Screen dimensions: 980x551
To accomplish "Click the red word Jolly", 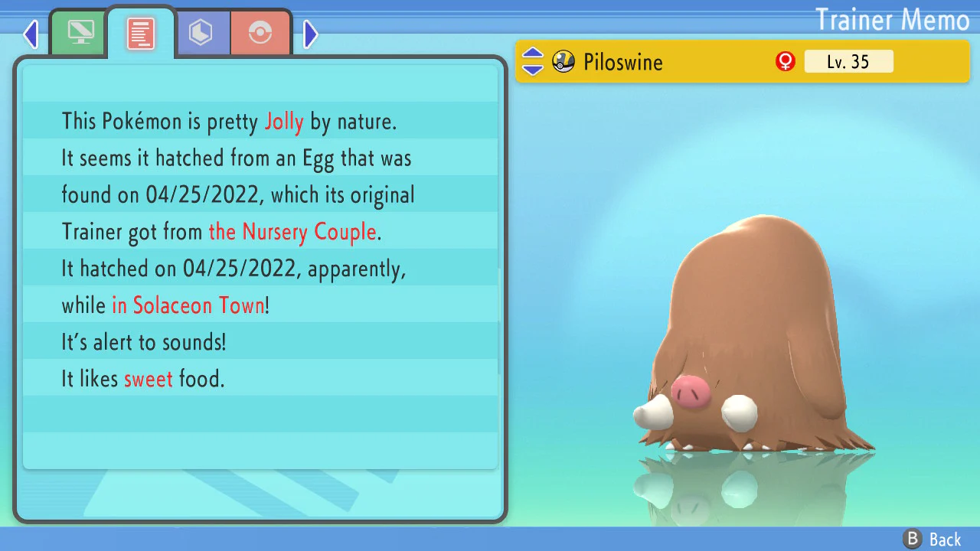I will 284,122.
